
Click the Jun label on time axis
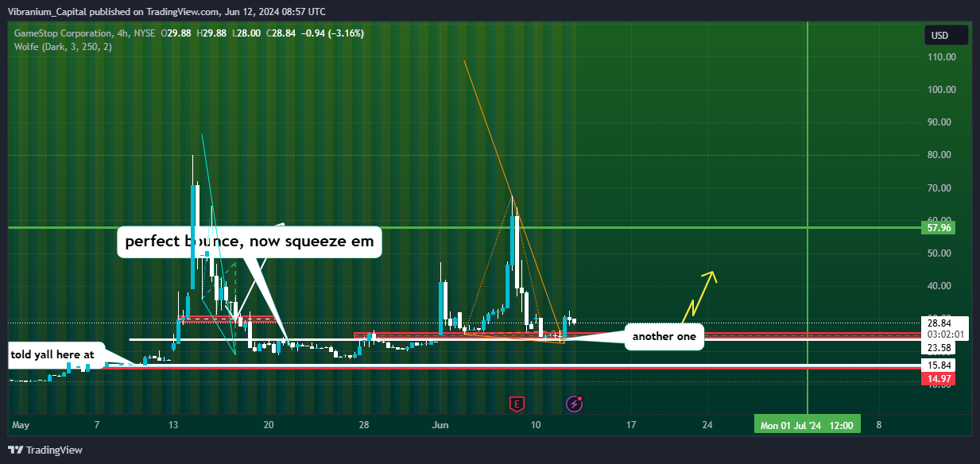[440, 425]
